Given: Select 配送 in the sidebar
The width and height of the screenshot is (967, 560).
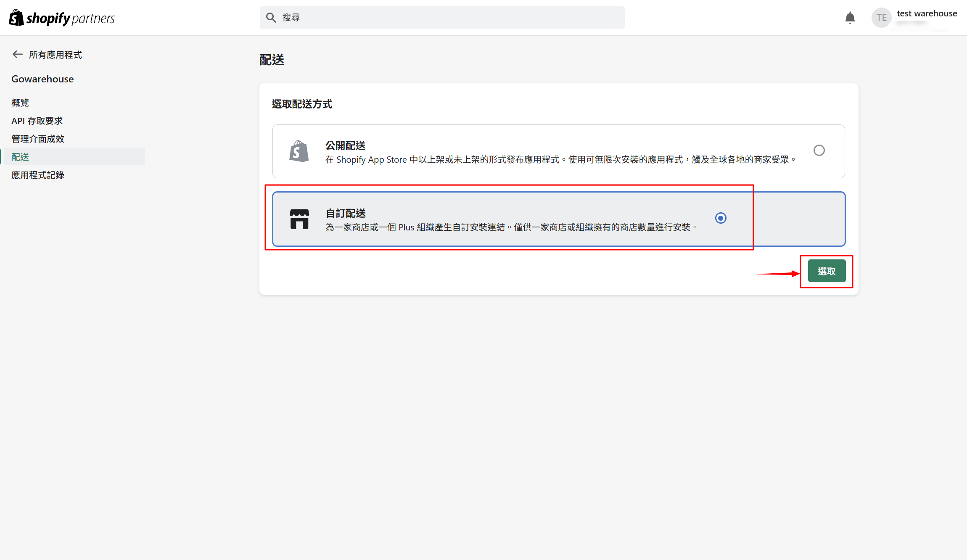Looking at the screenshot, I should pyautogui.click(x=20, y=157).
